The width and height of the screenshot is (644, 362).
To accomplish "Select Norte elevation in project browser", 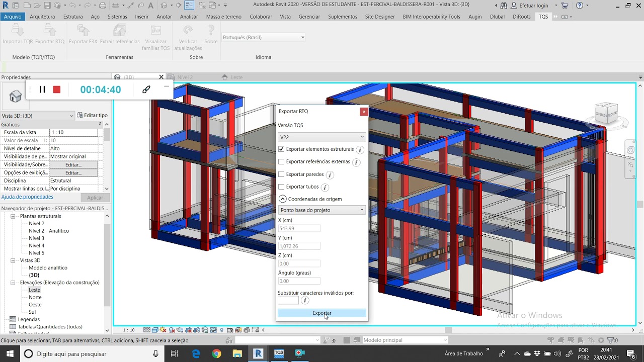I will coord(35,297).
